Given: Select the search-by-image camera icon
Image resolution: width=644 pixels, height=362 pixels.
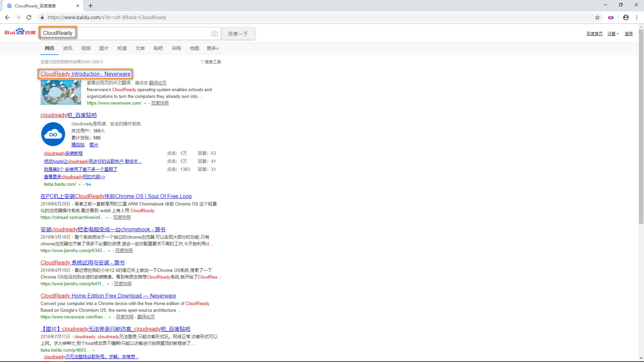Looking at the screenshot, I should pos(215,34).
